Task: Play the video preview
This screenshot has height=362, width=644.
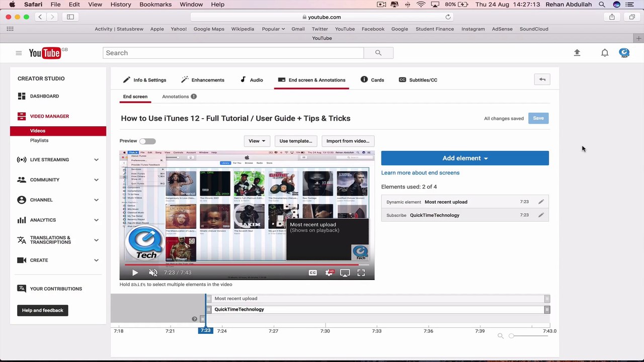Action: coord(135,273)
